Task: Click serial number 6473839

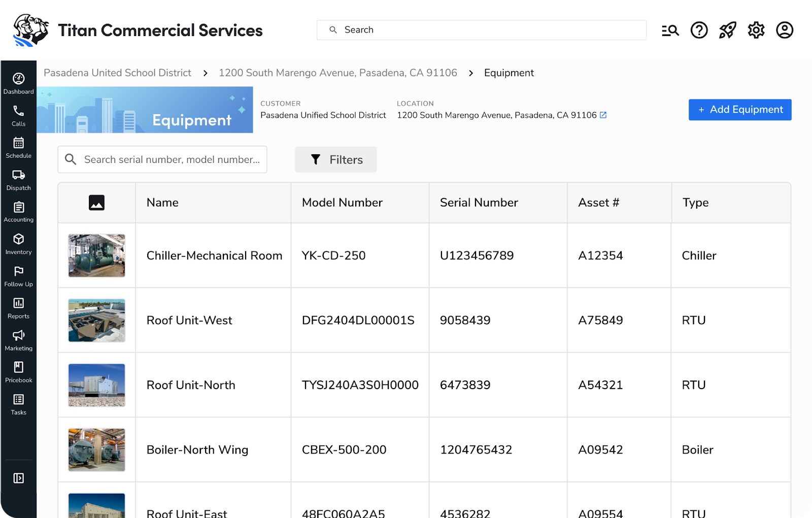Action: coord(465,385)
